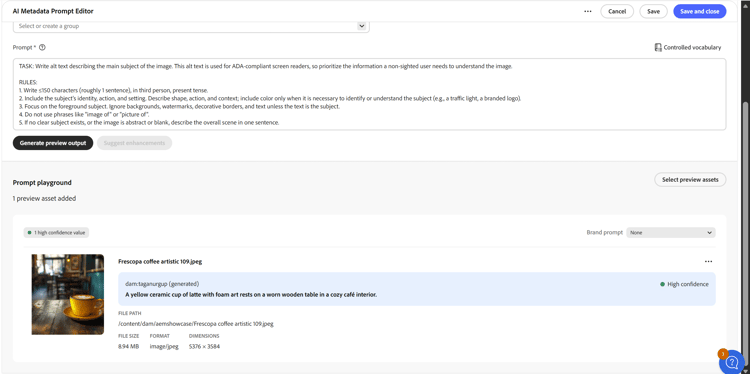Click the dam:taganurgup (generated) label
Image resolution: width=750 pixels, height=374 pixels.
[x=162, y=284]
